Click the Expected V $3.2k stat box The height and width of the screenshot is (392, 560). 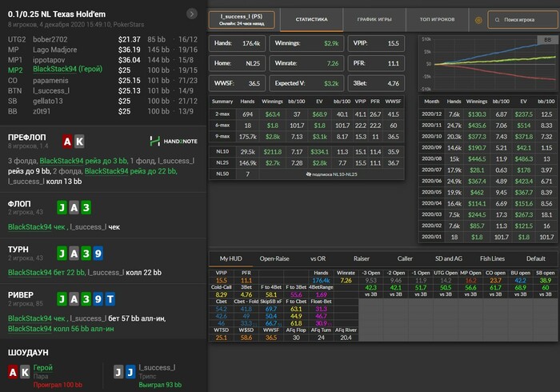pos(306,83)
